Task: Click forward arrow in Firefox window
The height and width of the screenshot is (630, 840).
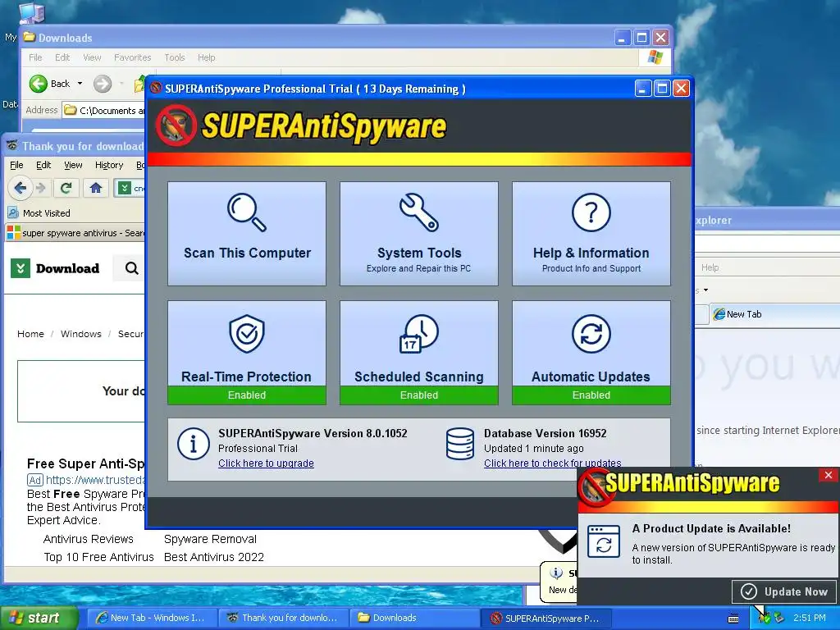Action: (x=41, y=188)
